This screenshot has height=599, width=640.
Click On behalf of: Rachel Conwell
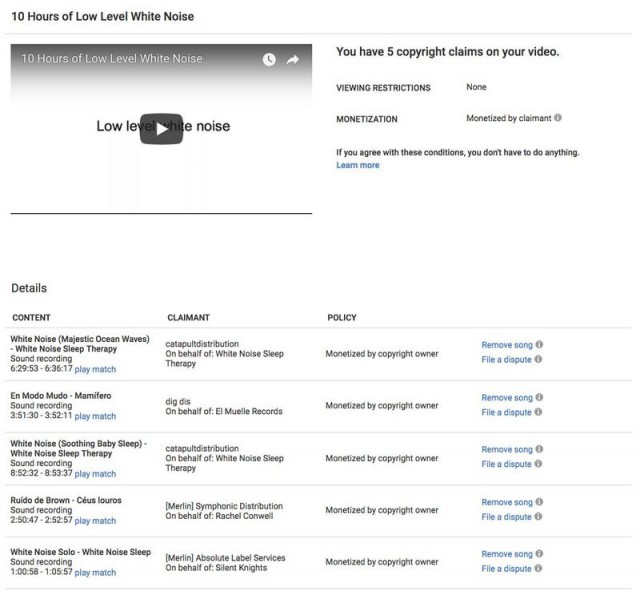[x=219, y=516]
